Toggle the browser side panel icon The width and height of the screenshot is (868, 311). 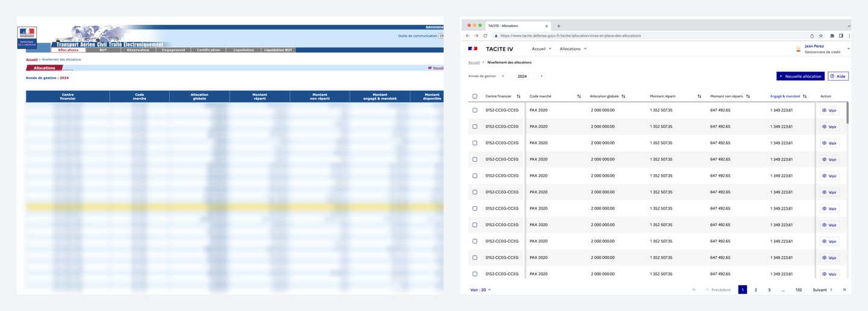coord(841,36)
